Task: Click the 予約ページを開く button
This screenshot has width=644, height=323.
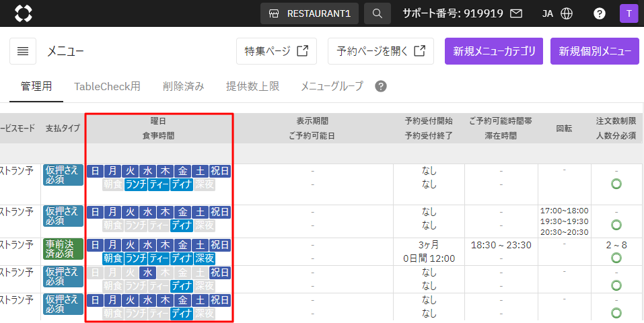Action: coord(381,51)
